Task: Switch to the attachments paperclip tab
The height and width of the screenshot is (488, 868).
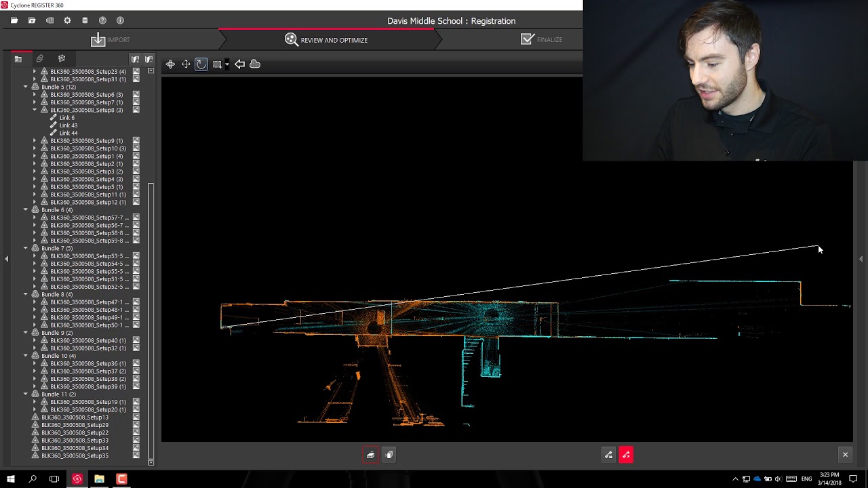Action: [x=40, y=59]
